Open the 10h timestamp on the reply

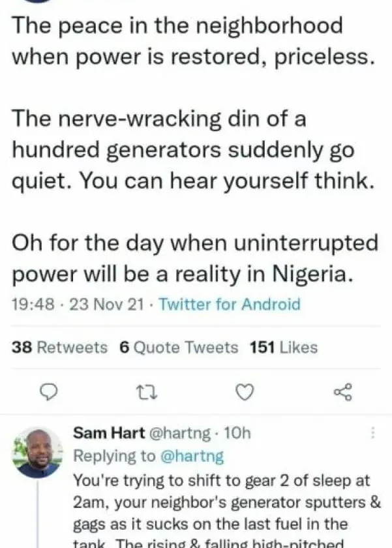coord(237,433)
